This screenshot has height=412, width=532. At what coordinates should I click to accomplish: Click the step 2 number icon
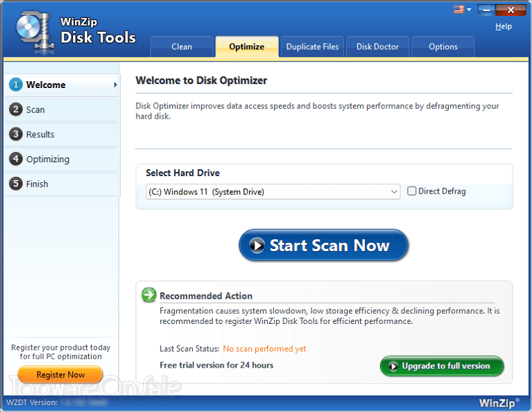click(x=16, y=110)
